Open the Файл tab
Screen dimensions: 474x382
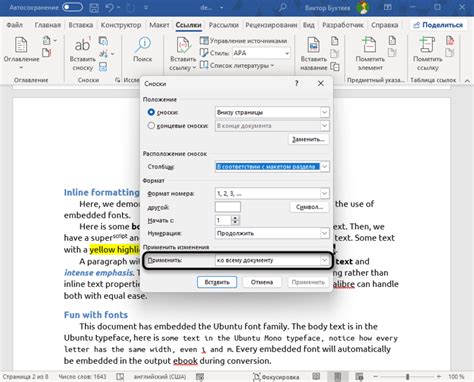point(15,25)
